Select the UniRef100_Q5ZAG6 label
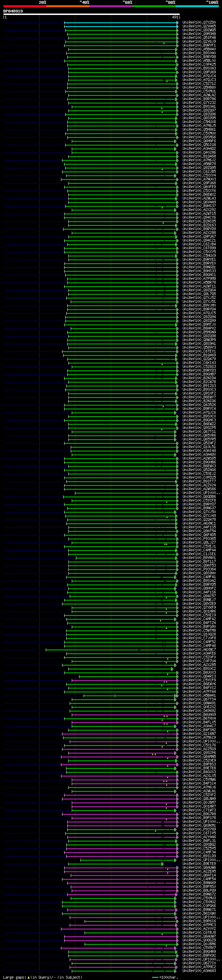222x980 pixels. click(199, 470)
